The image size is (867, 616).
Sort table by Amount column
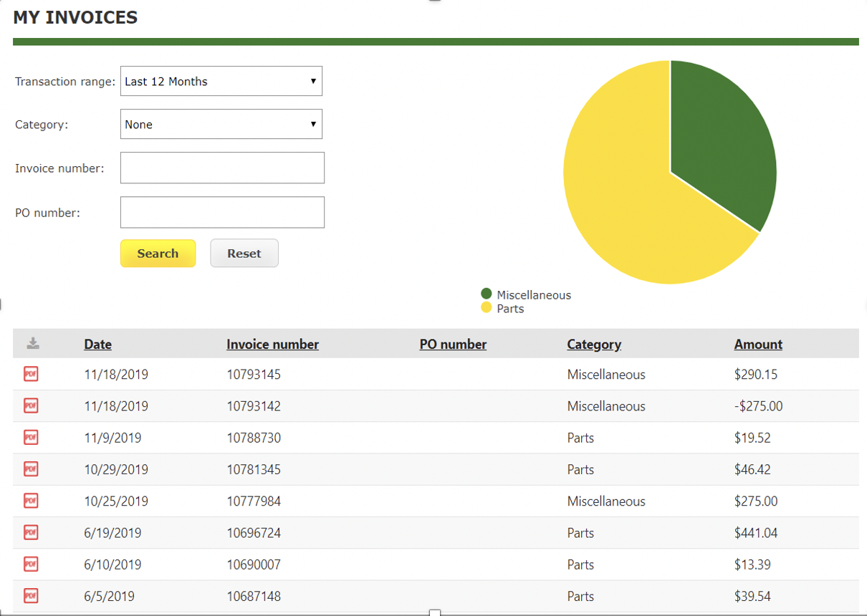tap(758, 344)
